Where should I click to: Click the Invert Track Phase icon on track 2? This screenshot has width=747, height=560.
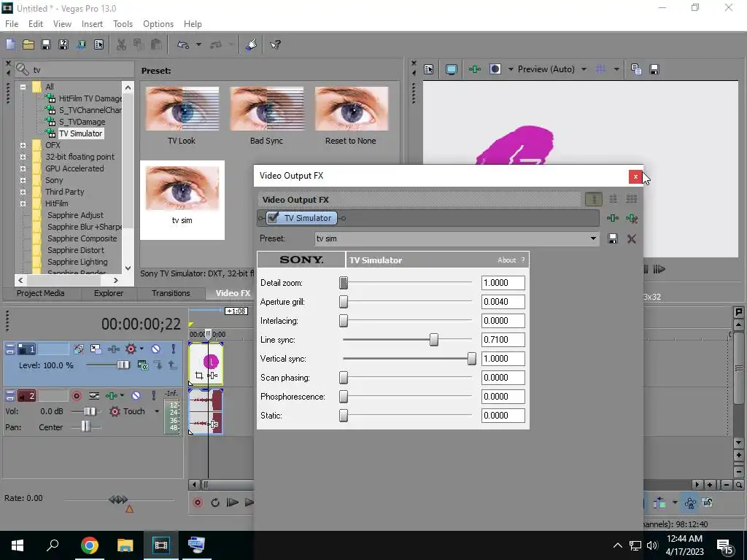[x=94, y=396]
